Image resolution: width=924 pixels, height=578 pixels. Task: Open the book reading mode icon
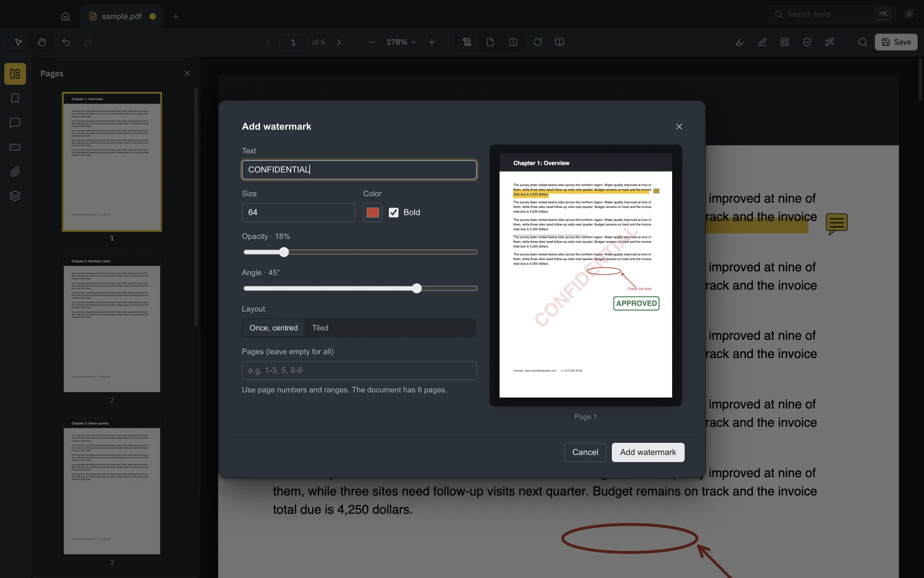click(559, 42)
